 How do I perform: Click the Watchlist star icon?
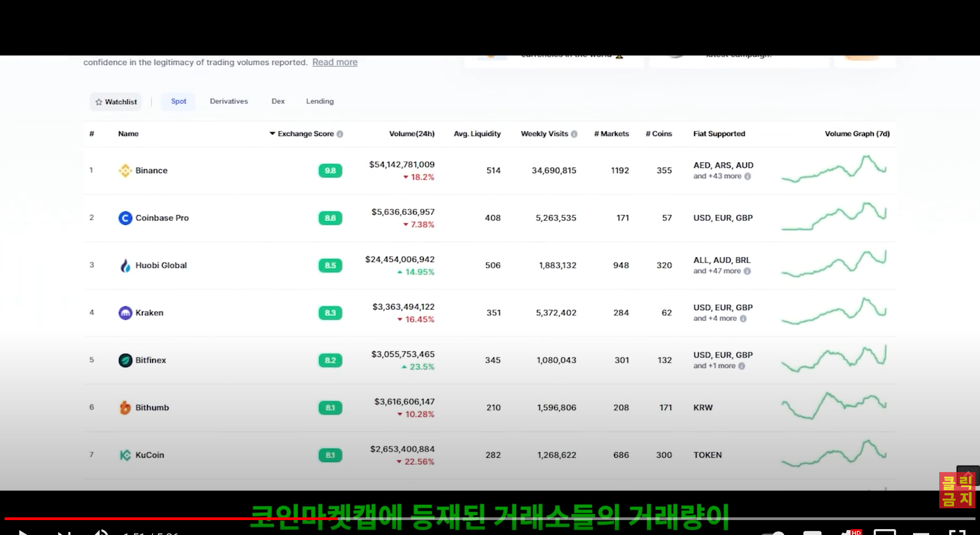tap(99, 102)
